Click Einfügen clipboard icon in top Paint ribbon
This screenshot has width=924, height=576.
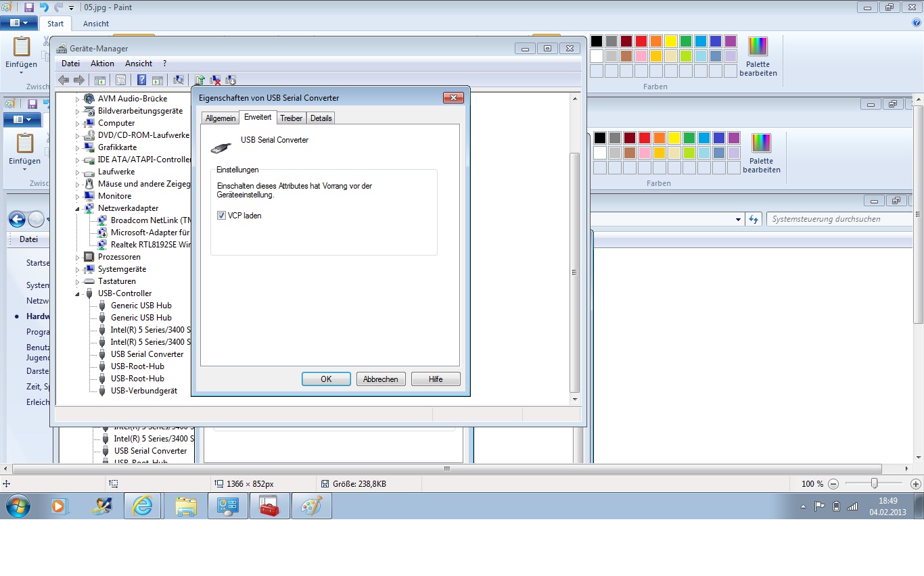pos(22,47)
